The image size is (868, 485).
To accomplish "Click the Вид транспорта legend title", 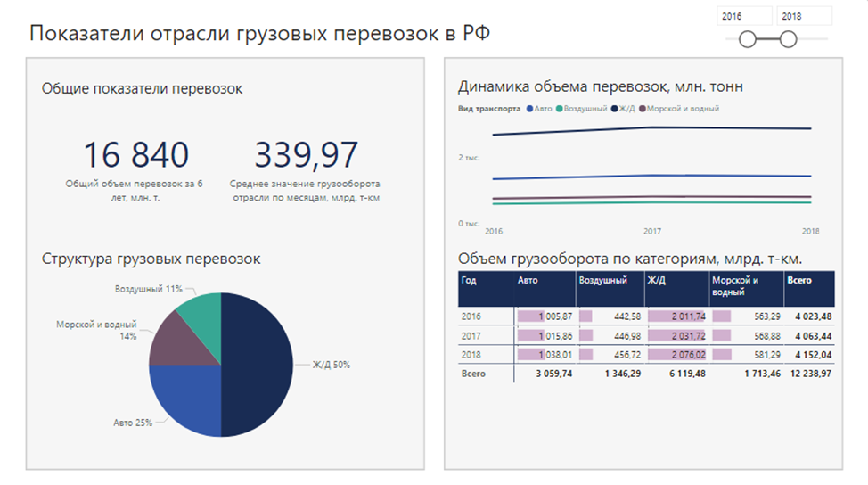I will click(x=488, y=109).
